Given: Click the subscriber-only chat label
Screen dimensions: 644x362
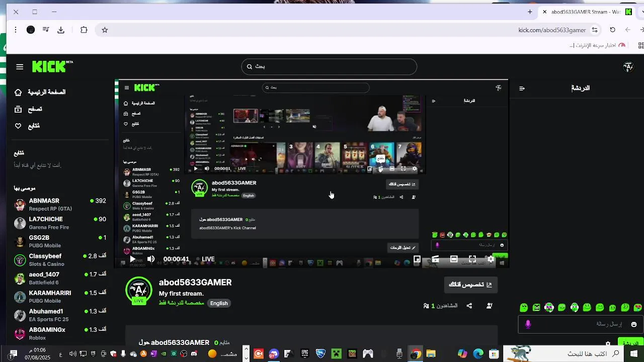Looking at the screenshot, I should pyautogui.click(x=181, y=303).
